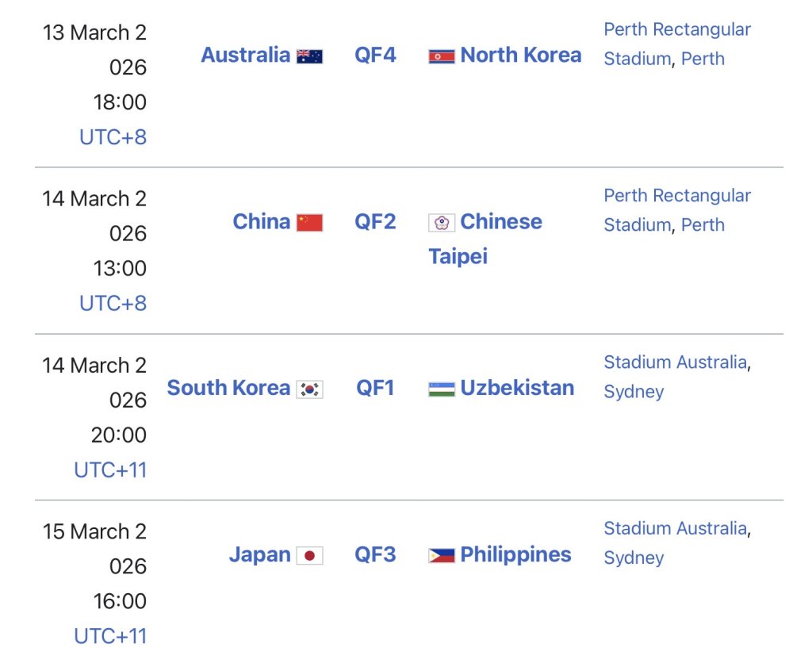The image size is (812, 663).
Task: Click the Sydney link in Japan row
Action: 634,558
